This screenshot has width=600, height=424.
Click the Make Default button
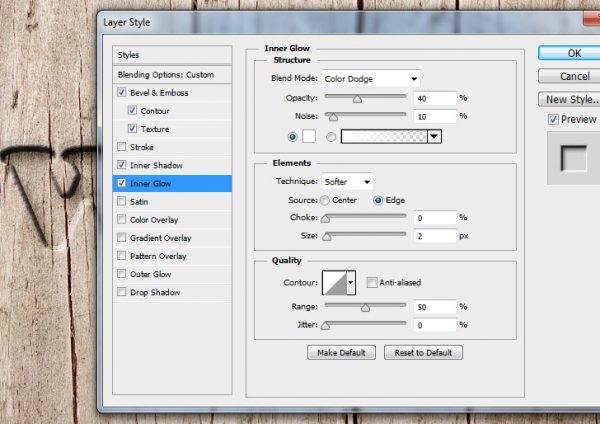(x=342, y=353)
